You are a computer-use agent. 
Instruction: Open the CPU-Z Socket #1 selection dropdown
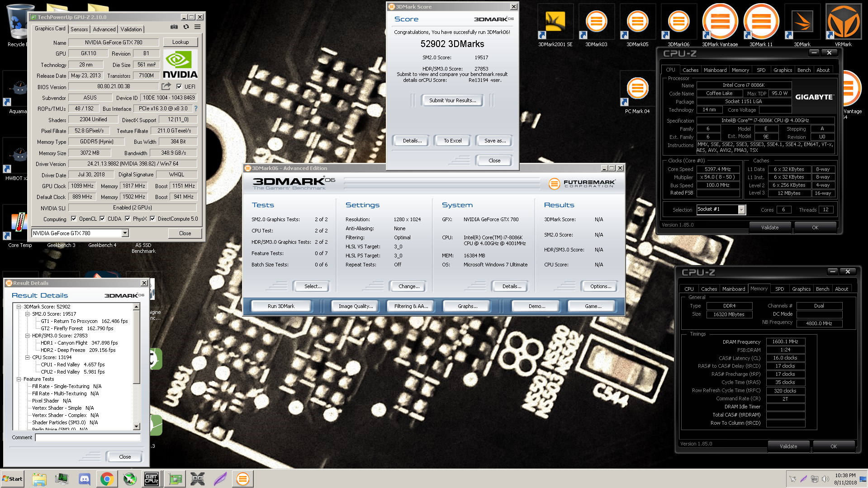[741, 209]
